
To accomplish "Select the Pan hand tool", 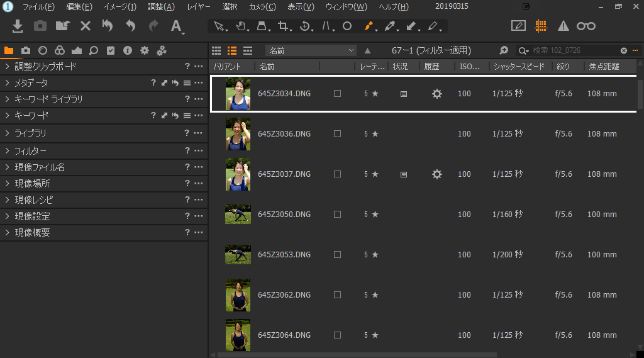I will click(x=240, y=26).
